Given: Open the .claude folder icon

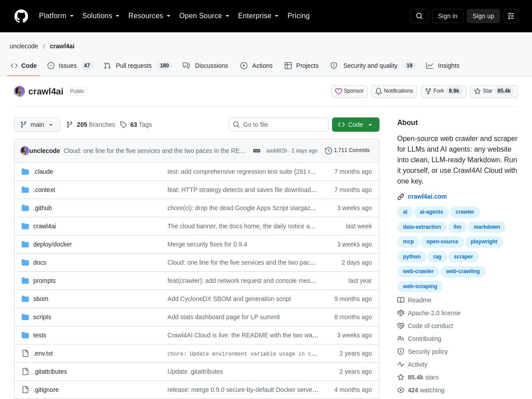Looking at the screenshot, I should point(25,172).
